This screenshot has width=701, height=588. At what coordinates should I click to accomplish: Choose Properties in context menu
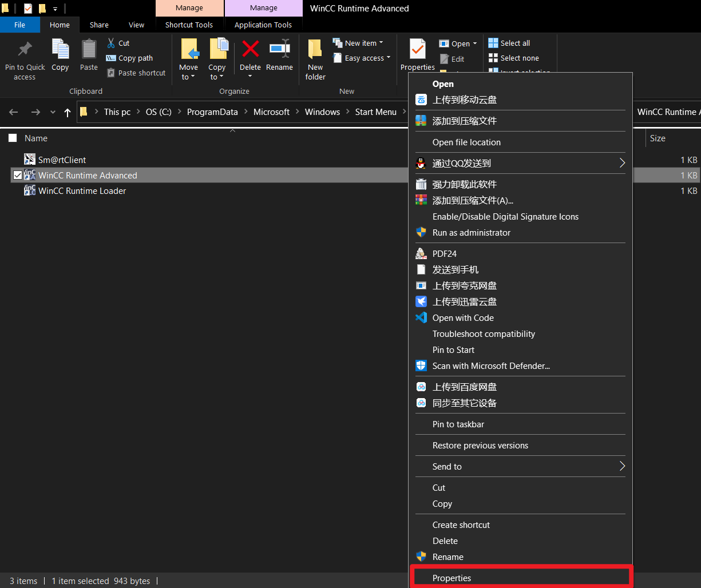(521, 578)
